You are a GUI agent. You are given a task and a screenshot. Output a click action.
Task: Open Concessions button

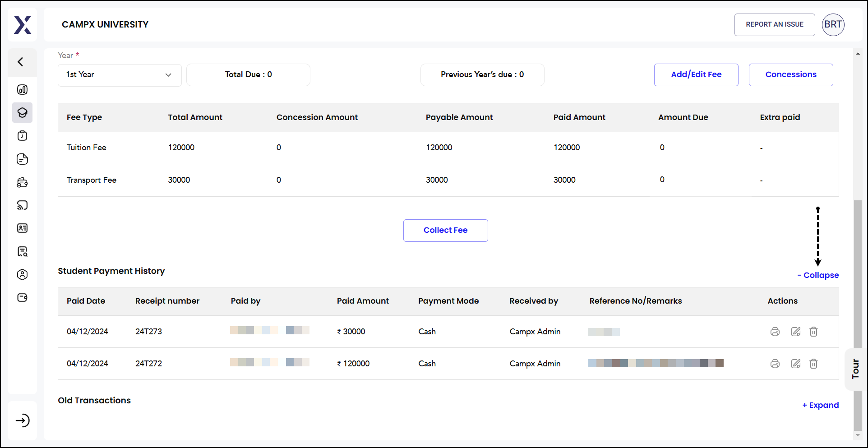[x=791, y=75]
